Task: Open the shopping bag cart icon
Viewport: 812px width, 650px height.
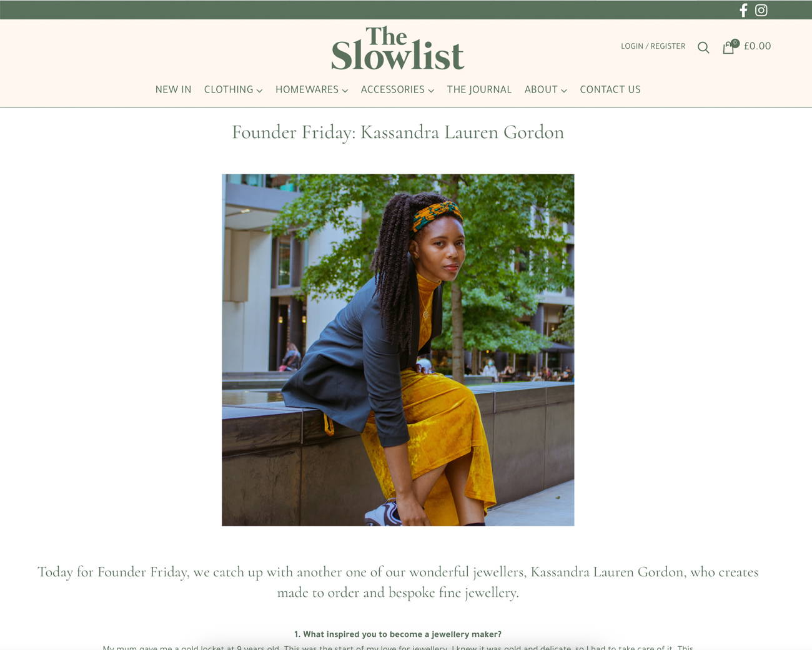Action: point(728,48)
